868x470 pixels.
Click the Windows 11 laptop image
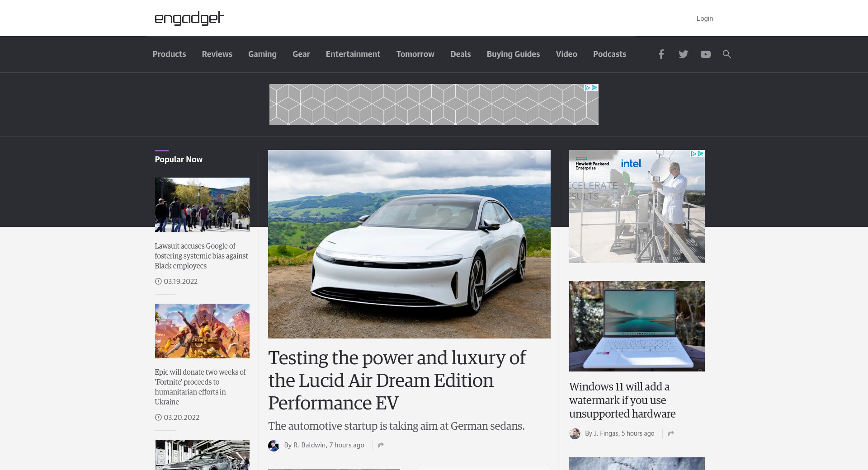pyautogui.click(x=637, y=326)
